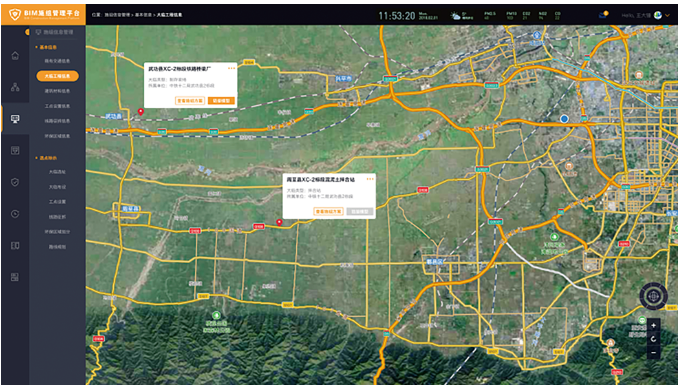Click the 11:53:20 clock display

pos(397,16)
